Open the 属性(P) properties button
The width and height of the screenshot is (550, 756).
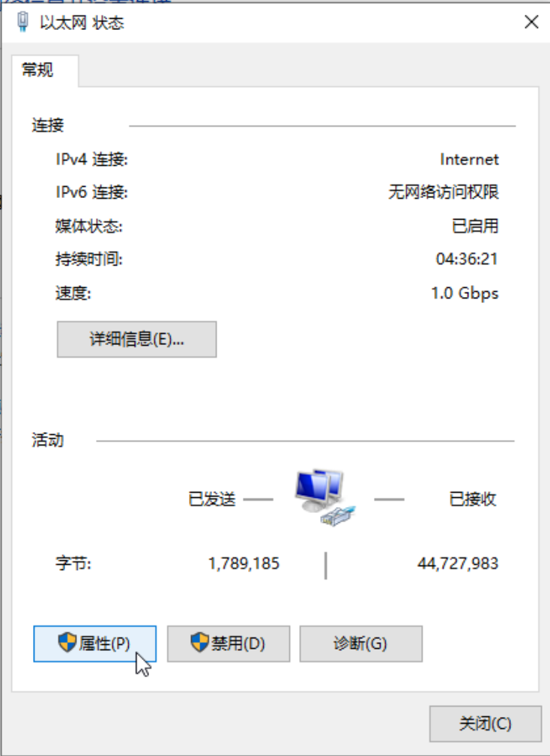pyautogui.click(x=95, y=643)
